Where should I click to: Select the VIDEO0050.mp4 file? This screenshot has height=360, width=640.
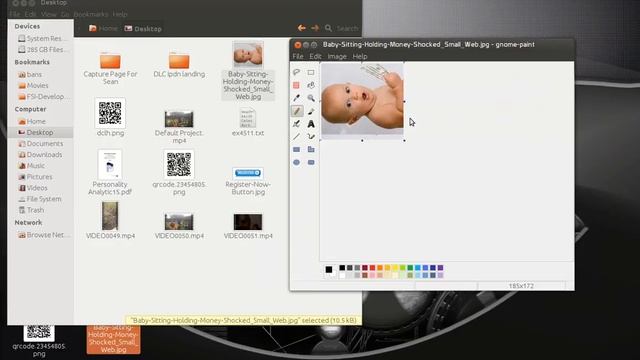pyautogui.click(x=179, y=226)
